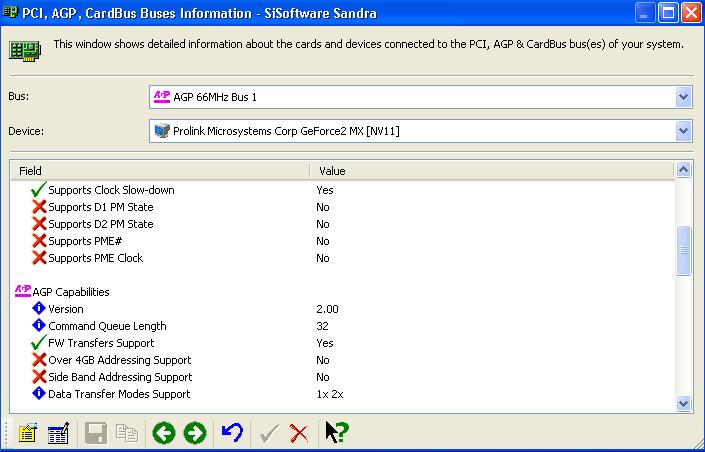Click the Options notepad icon in bottom toolbar

(x=27, y=433)
